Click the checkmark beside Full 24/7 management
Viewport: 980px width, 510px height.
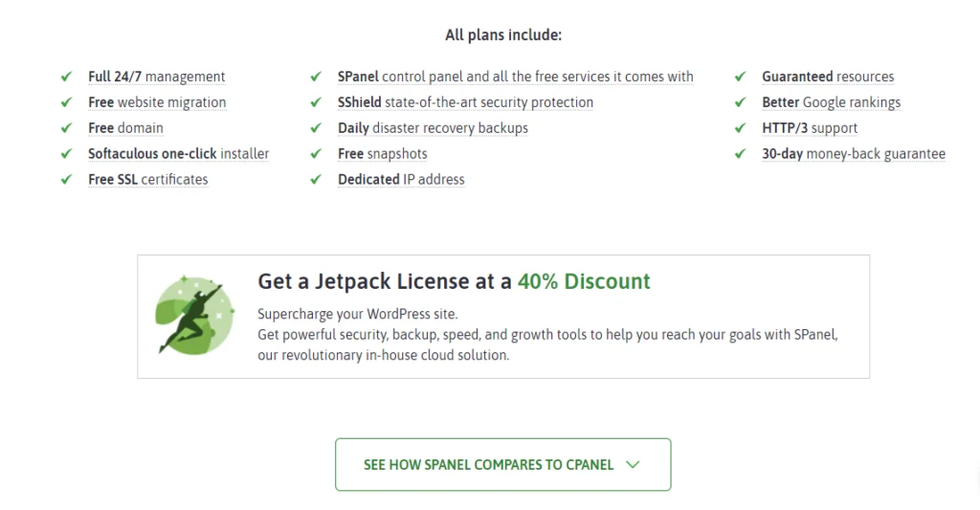(67, 77)
